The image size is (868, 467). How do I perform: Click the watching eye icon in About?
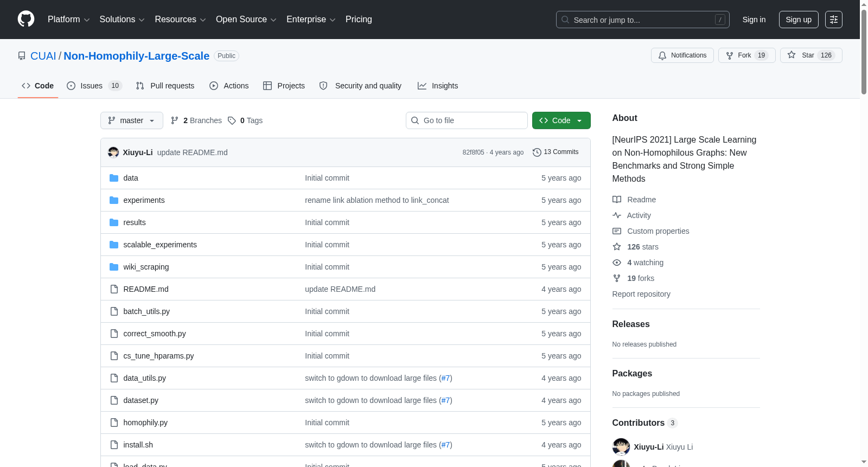pyautogui.click(x=617, y=263)
